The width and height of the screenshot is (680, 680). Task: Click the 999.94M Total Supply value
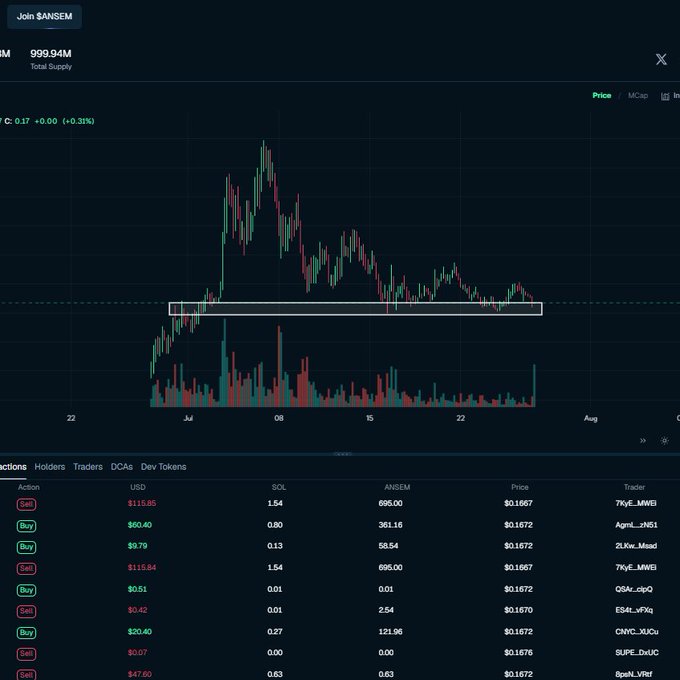point(51,54)
